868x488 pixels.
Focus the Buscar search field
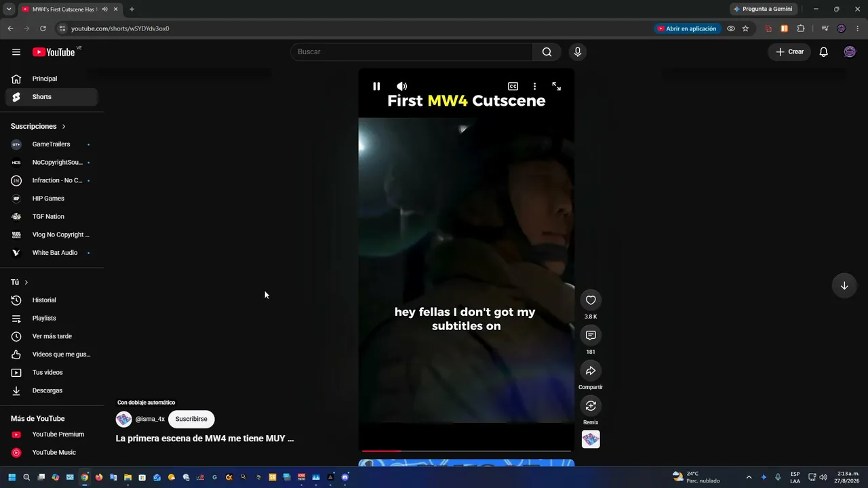[412, 52]
